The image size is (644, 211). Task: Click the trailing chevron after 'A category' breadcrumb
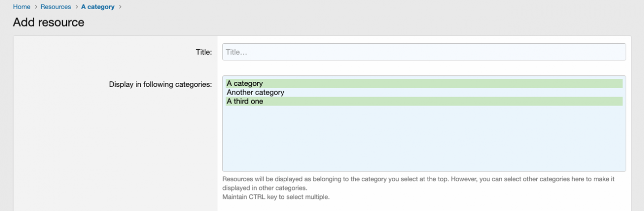[120, 7]
